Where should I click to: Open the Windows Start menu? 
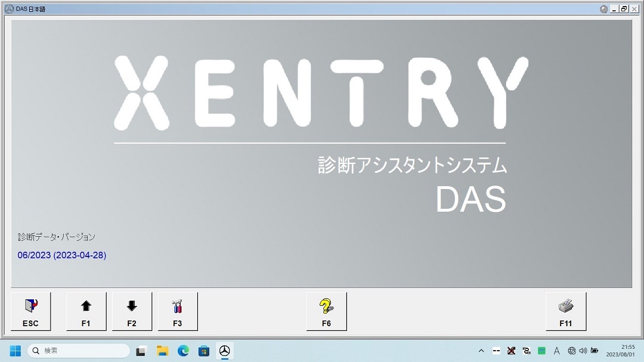tap(15, 351)
